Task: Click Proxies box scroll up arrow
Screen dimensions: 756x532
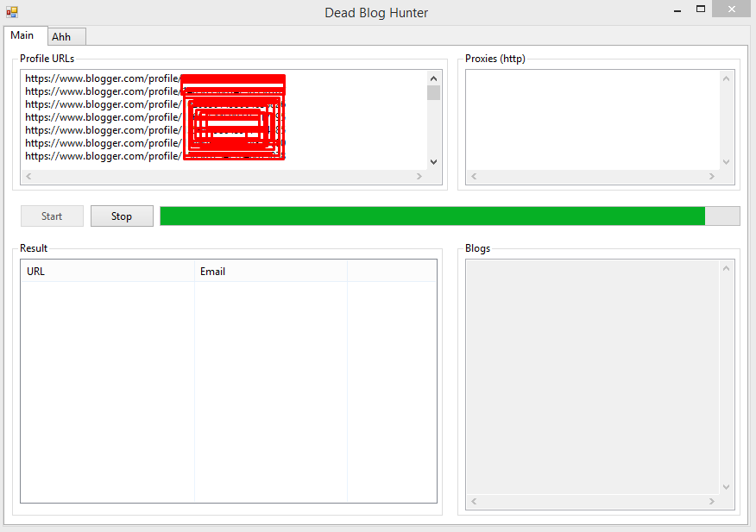Action: point(726,78)
